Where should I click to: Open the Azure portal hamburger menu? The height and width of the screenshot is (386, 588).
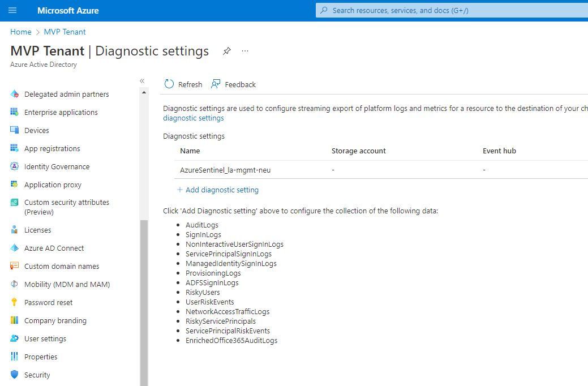(x=12, y=10)
